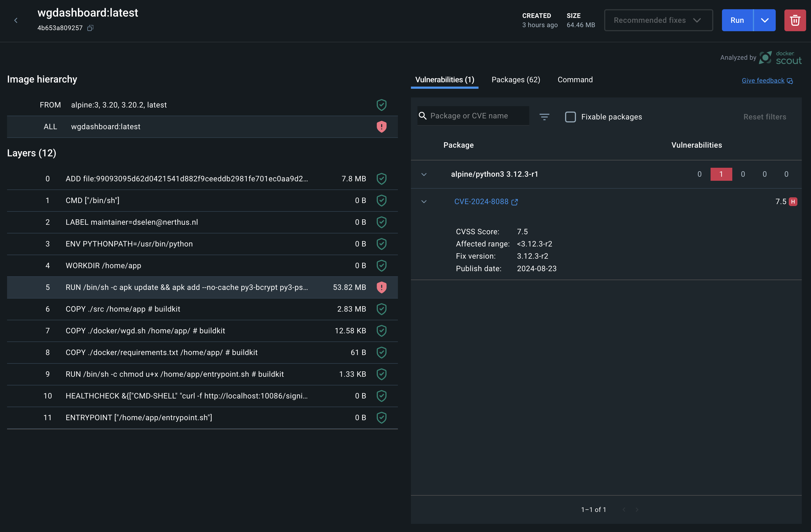Image resolution: width=811 pixels, height=532 pixels.
Task: Delete the image with the trash icon
Action: [x=795, y=20]
